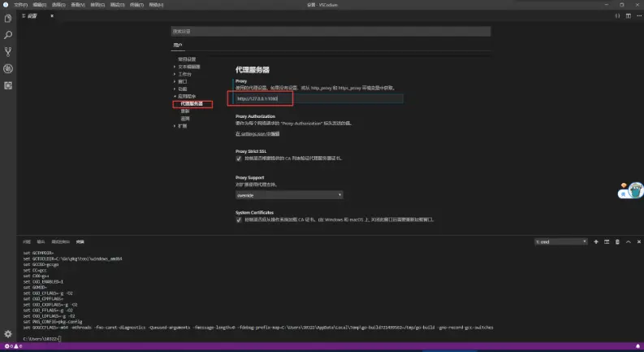Image resolution: width=644 pixels, height=352 pixels.
Task: Open the 帮助(H) menu
Action: click(156, 5)
